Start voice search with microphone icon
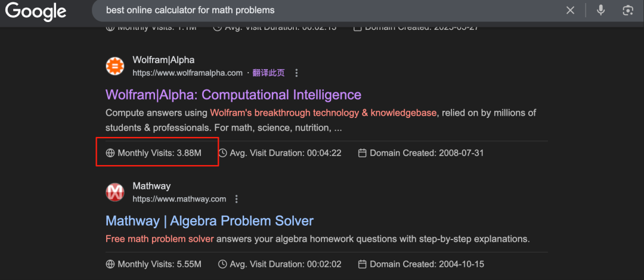644x280 pixels. click(x=600, y=10)
